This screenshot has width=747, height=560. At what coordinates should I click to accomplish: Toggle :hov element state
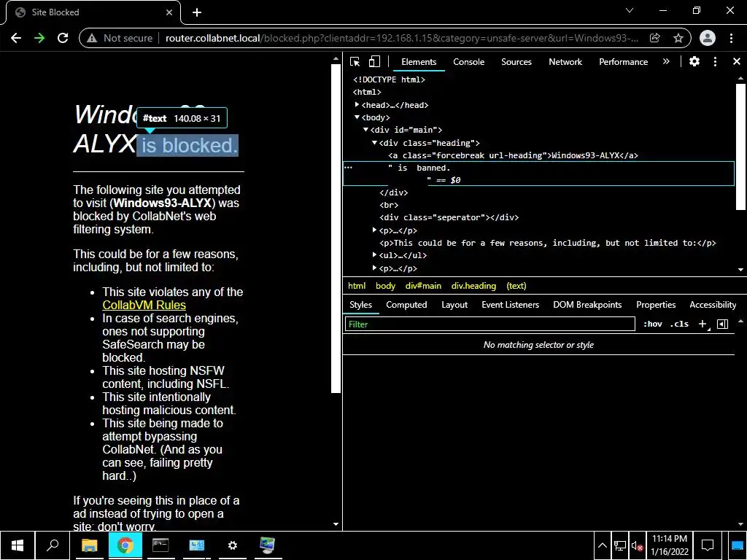652,324
